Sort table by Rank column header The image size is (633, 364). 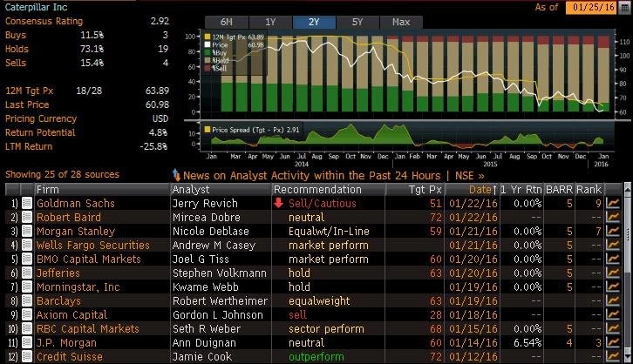pos(589,190)
